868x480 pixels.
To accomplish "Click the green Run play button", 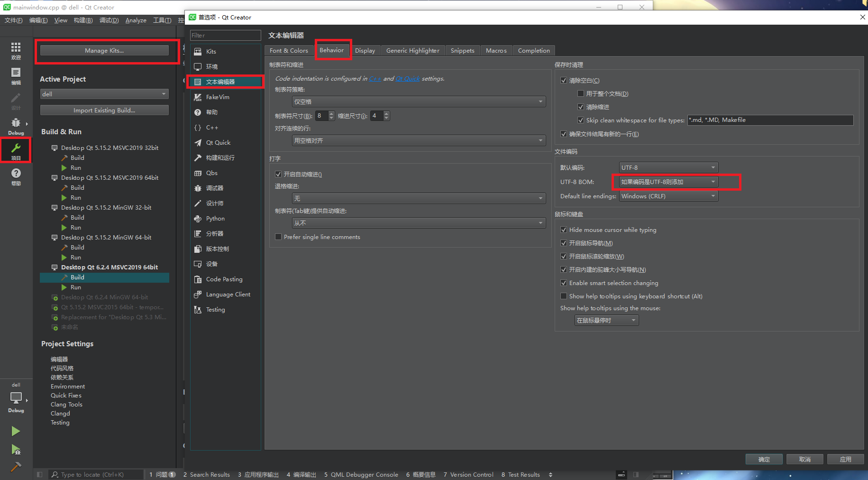I will point(16,431).
